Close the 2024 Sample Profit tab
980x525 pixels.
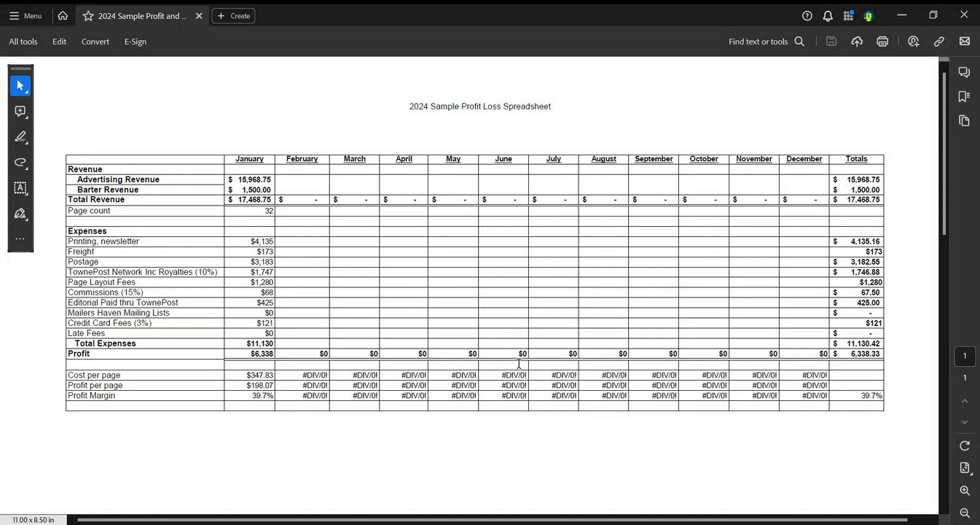(x=199, y=15)
